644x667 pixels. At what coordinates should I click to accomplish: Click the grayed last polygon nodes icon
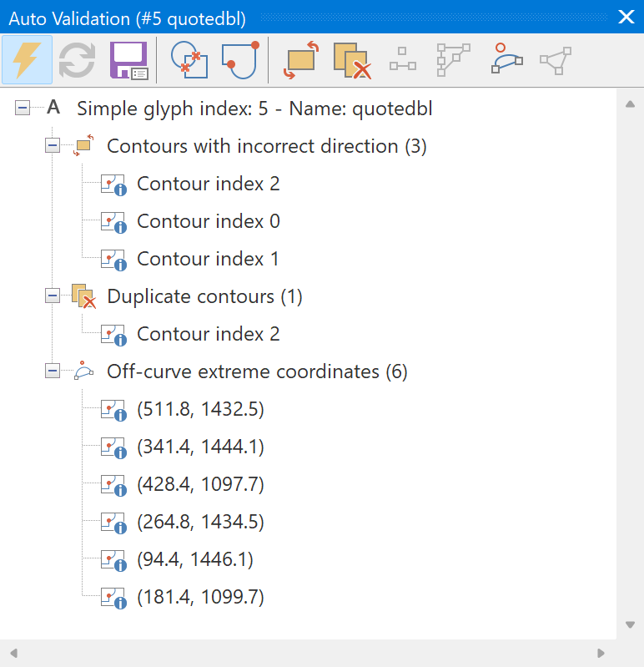[556, 60]
